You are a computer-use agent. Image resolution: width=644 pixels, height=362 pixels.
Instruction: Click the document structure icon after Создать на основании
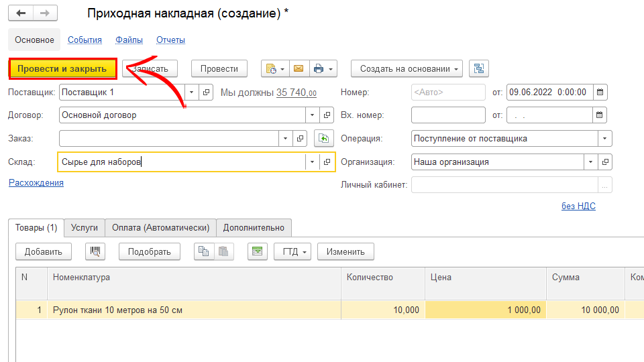tap(479, 68)
